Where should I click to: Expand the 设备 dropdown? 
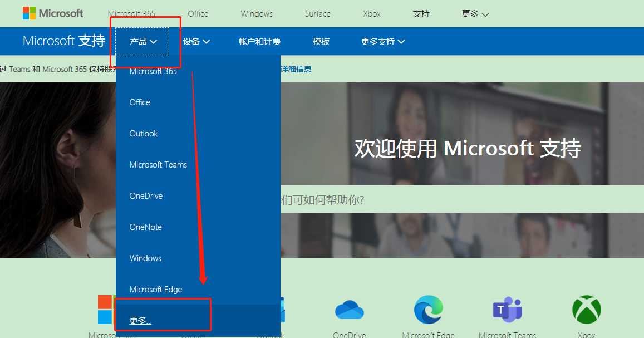tap(196, 41)
